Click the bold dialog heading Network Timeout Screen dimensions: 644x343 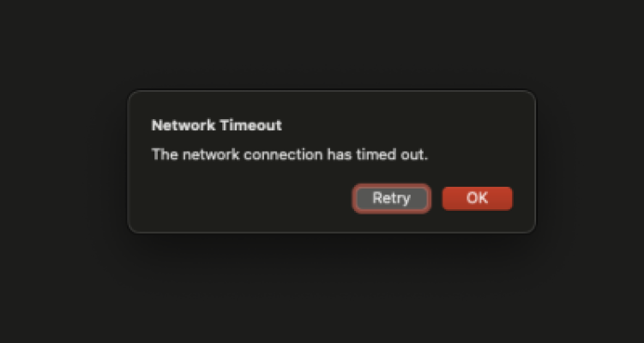[x=216, y=125]
